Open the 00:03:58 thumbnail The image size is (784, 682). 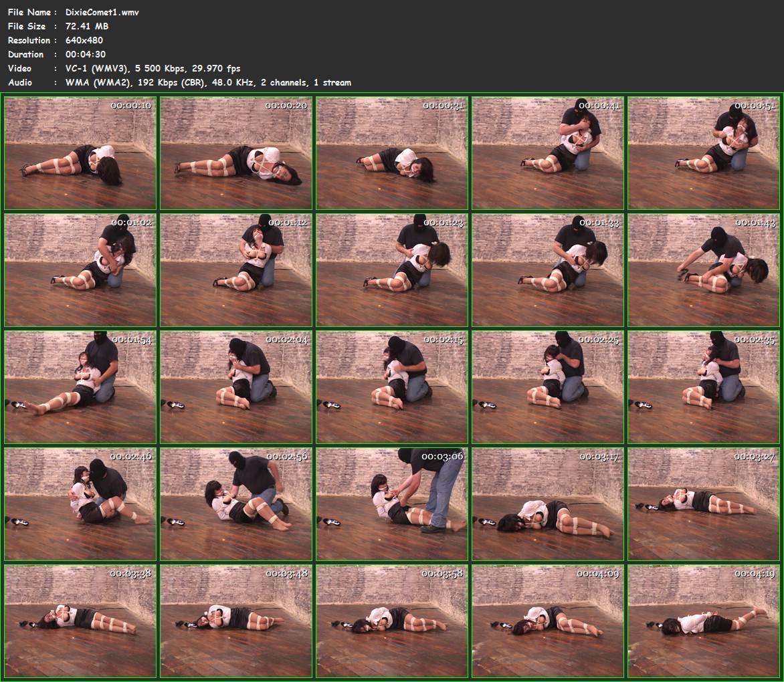392,621
